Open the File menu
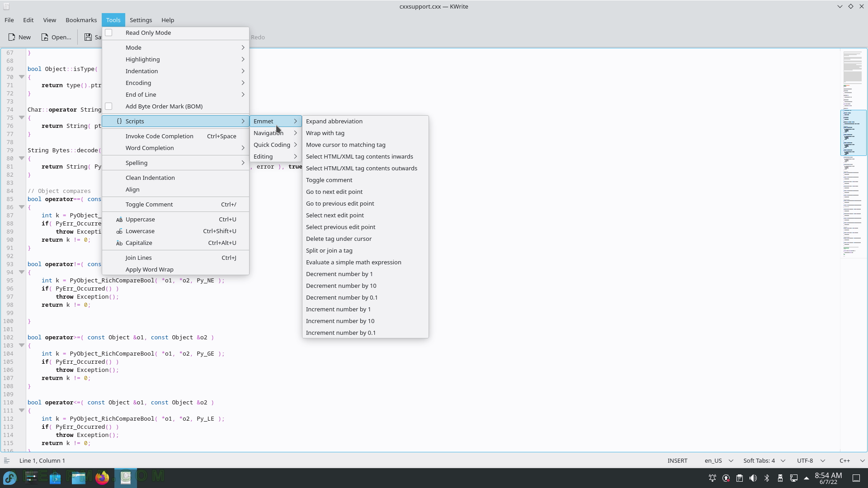This screenshot has height=488, width=868. 9,20
